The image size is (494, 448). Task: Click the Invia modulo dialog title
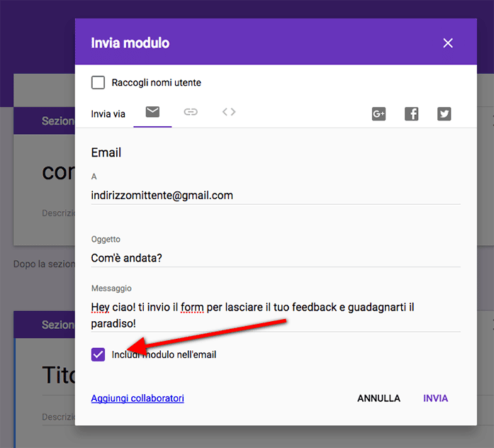point(130,43)
